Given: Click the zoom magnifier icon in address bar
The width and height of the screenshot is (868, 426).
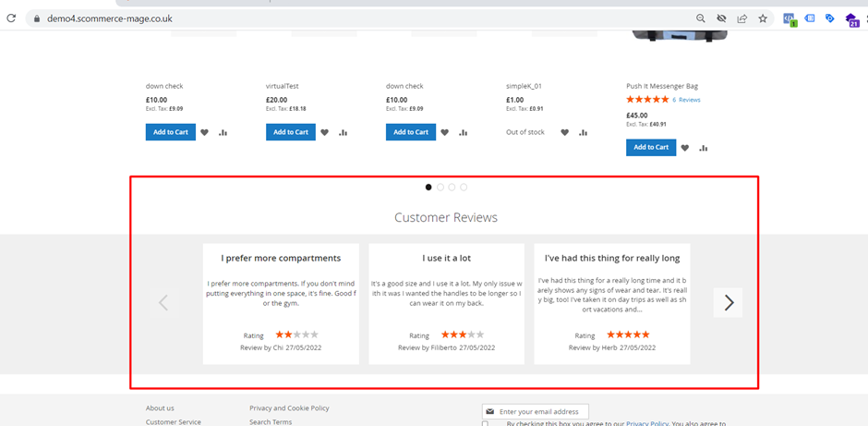Looking at the screenshot, I should coord(701,18).
